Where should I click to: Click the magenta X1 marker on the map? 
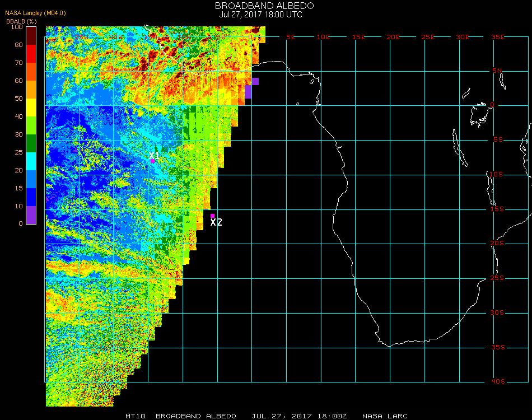tap(152, 161)
